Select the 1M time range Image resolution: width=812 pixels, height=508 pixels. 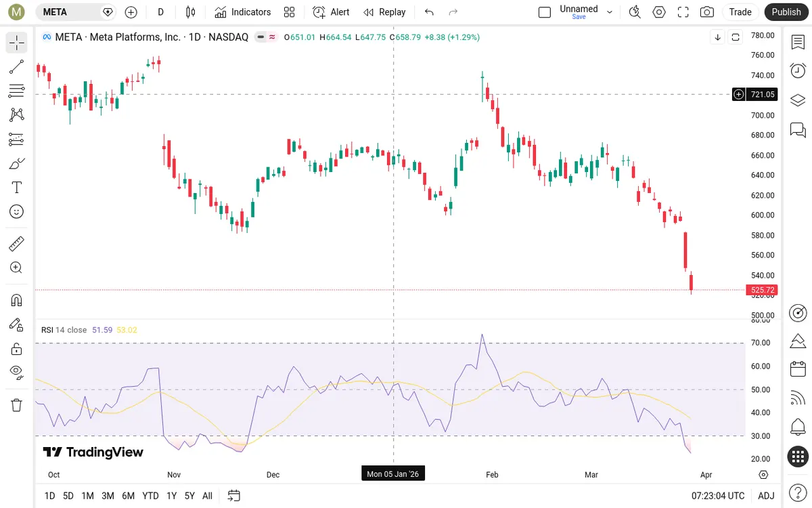[x=88, y=496]
